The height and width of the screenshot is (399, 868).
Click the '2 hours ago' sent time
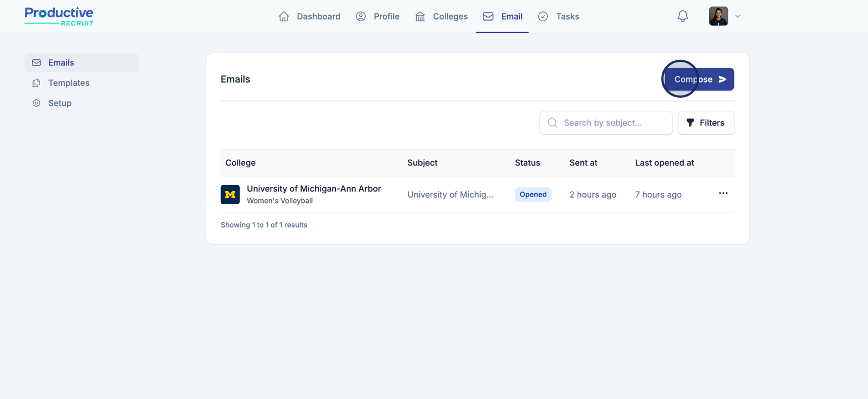593,194
